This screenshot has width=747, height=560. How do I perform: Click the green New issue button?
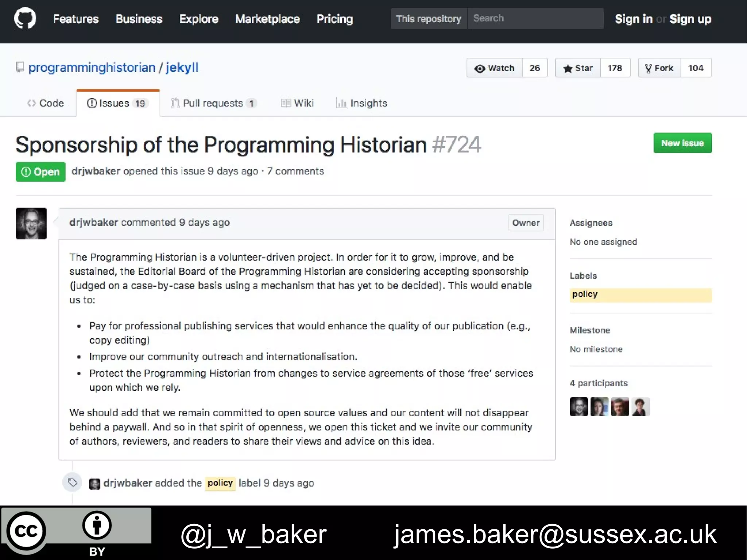682,143
